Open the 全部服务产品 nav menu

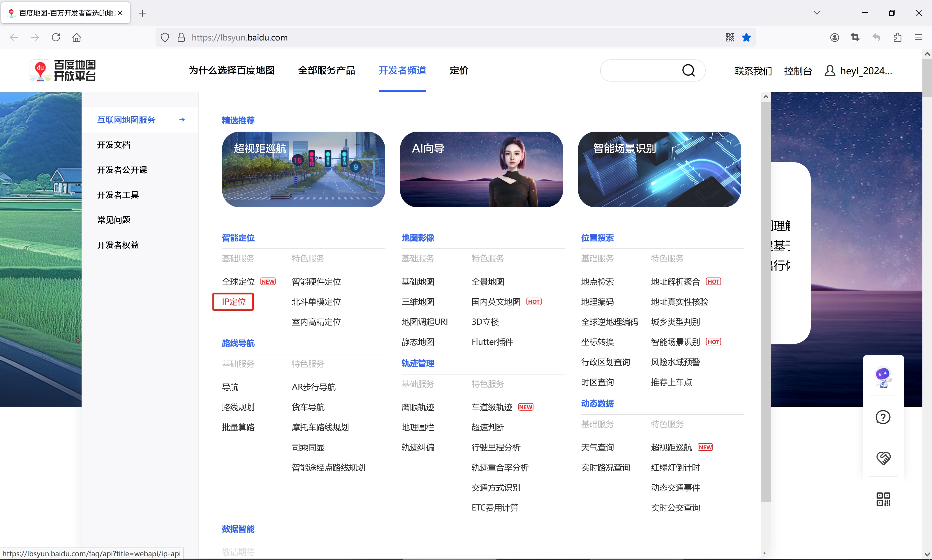326,70
